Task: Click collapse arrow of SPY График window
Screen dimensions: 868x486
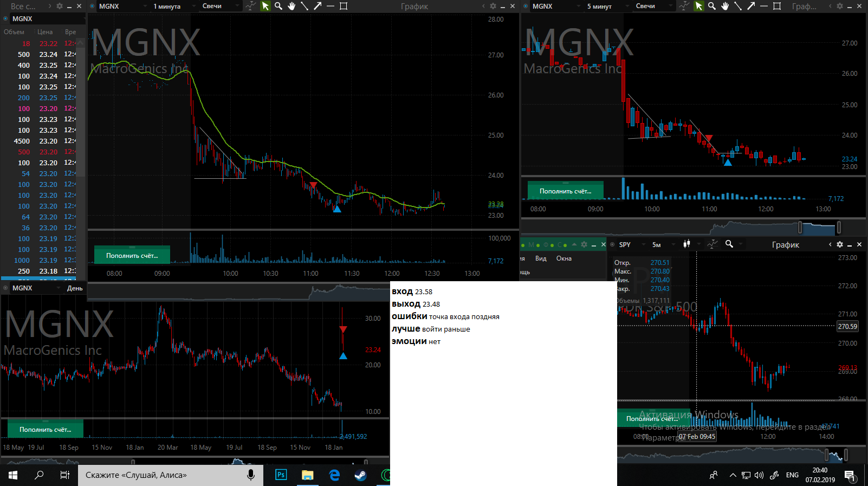Action: tap(830, 244)
